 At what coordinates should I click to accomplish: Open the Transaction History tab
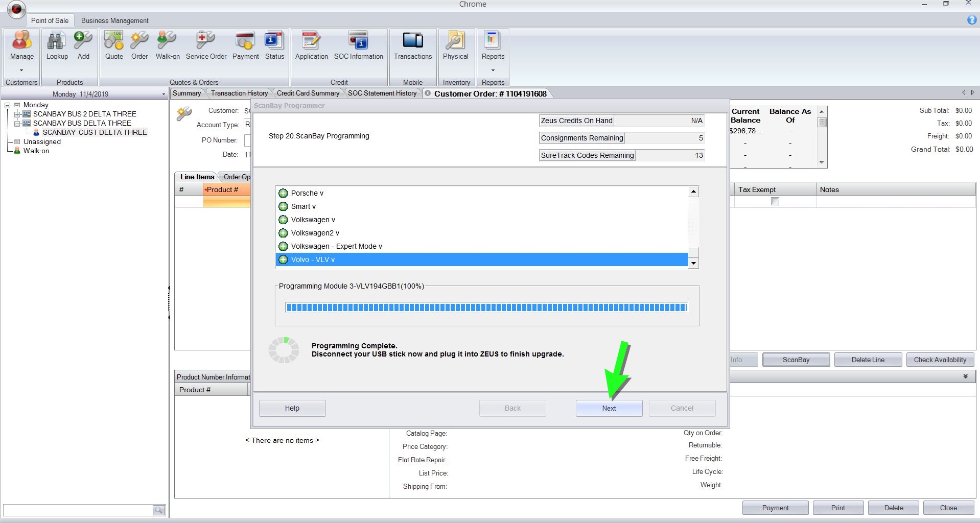point(239,93)
